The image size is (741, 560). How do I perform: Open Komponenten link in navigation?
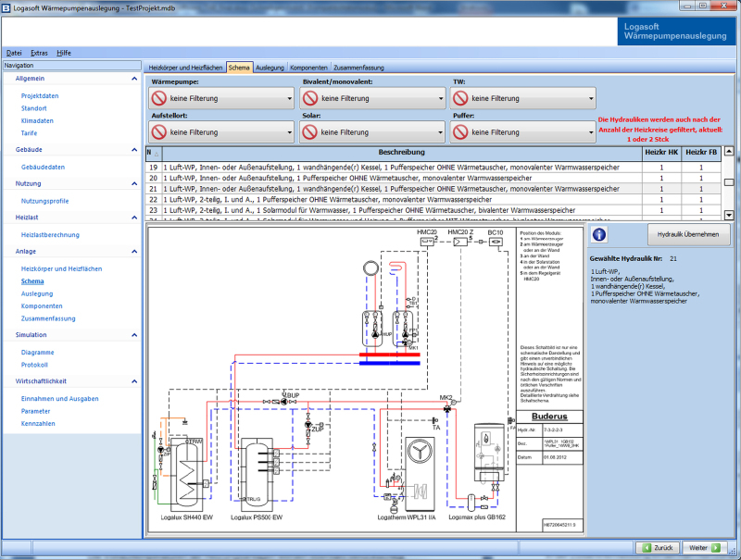pos(42,306)
